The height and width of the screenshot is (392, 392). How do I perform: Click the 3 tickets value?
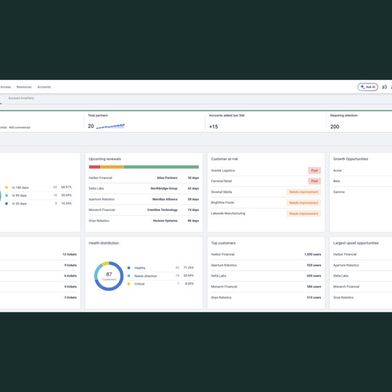pyautogui.click(x=70, y=297)
